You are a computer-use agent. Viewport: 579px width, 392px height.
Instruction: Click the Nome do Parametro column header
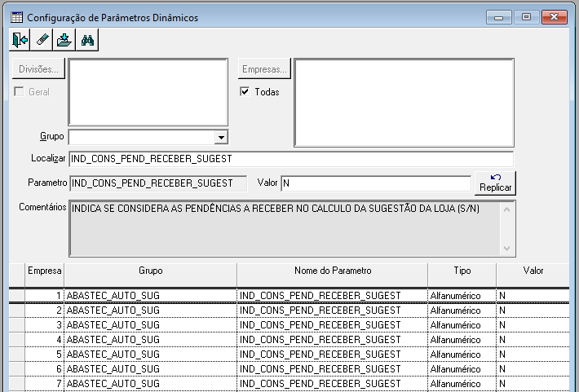(333, 275)
